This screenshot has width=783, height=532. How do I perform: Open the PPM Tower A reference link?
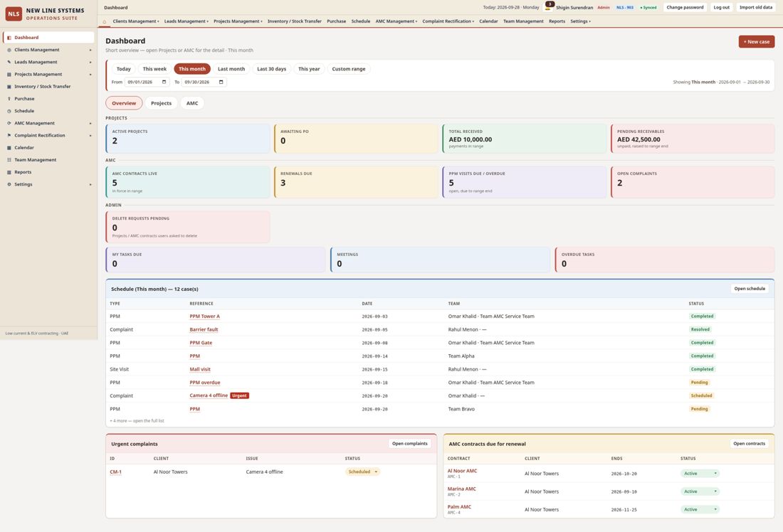[x=204, y=316]
